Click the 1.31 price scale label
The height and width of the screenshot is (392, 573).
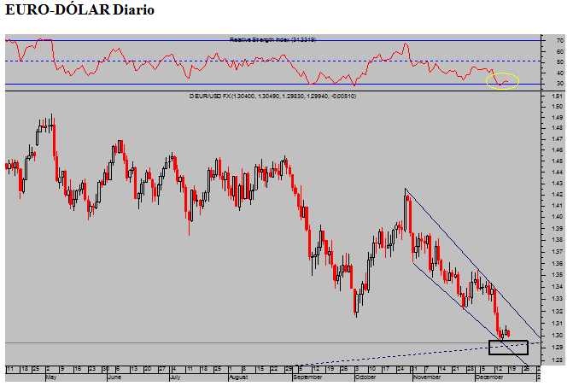tap(557, 323)
